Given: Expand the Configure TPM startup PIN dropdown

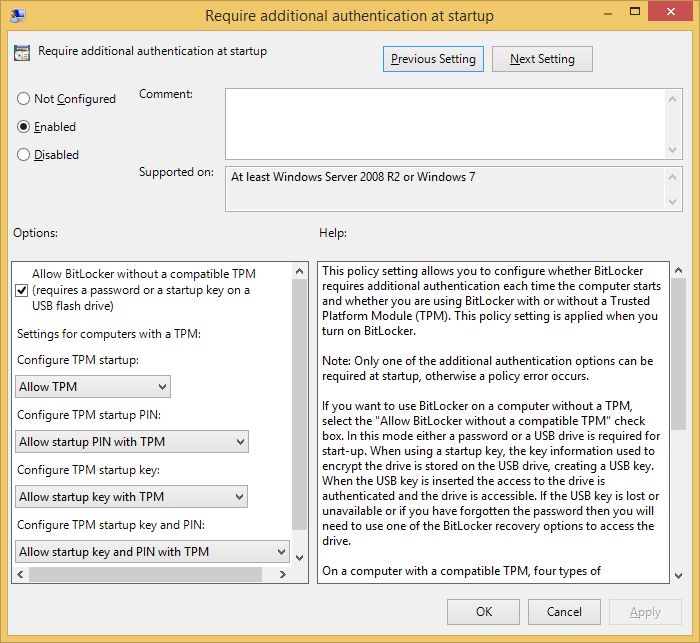Looking at the screenshot, I should coord(132,442).
